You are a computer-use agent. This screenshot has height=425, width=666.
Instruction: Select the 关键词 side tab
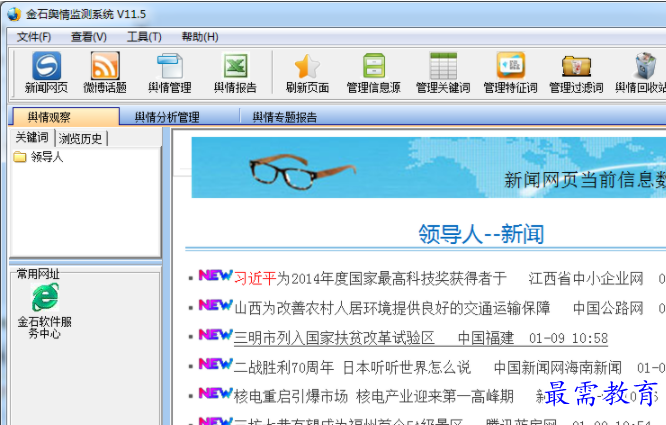pos(32,138)
